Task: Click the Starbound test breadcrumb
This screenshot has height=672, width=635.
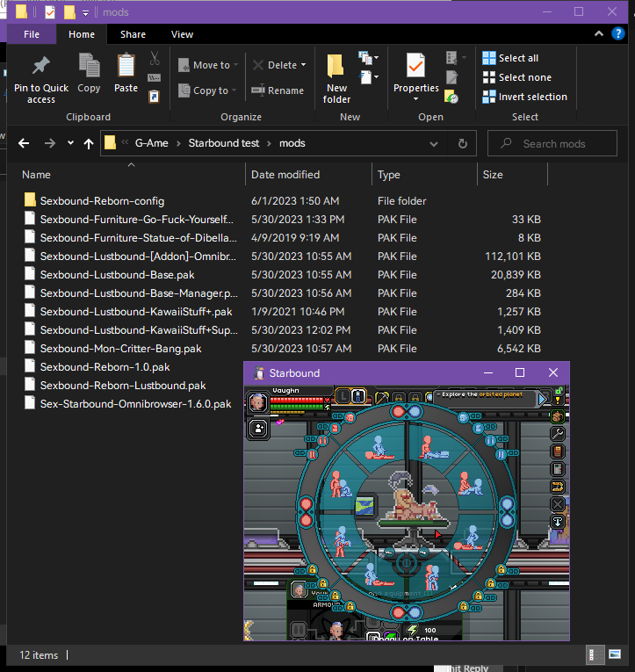Action: pos(224,143)
